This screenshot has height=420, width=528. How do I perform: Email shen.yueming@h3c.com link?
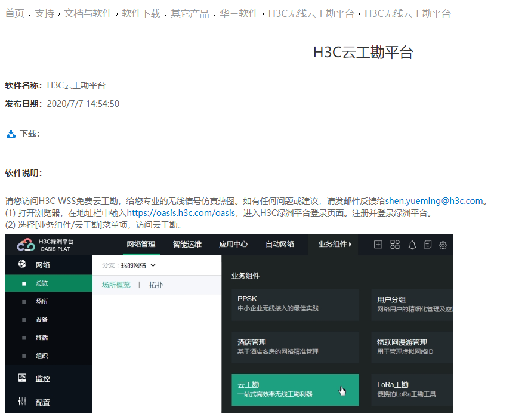(434, 201)
